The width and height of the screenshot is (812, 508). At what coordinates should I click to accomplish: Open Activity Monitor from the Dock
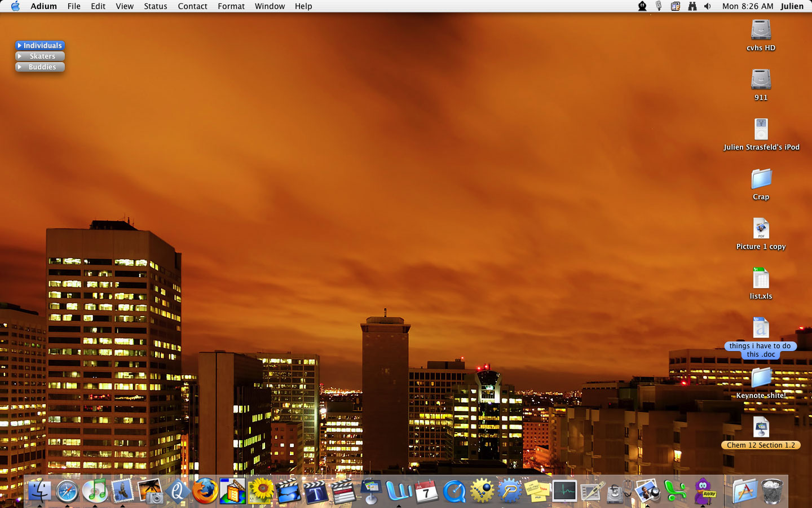pos(564,491)
